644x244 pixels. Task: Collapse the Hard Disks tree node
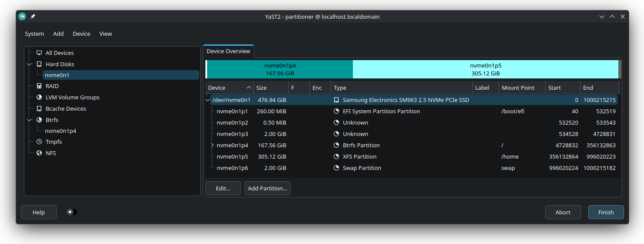[29, 64]
